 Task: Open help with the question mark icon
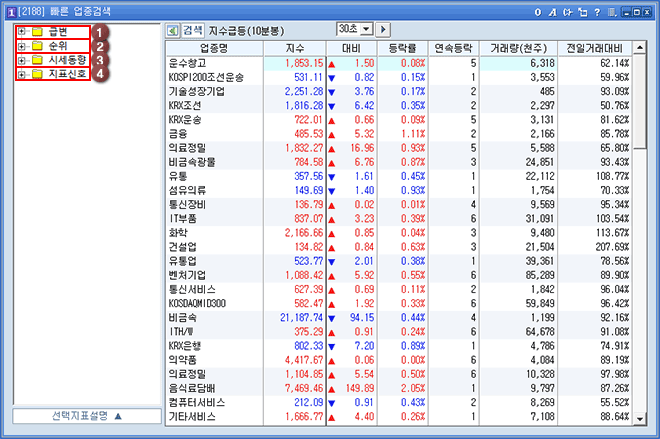tap(597, 10)
